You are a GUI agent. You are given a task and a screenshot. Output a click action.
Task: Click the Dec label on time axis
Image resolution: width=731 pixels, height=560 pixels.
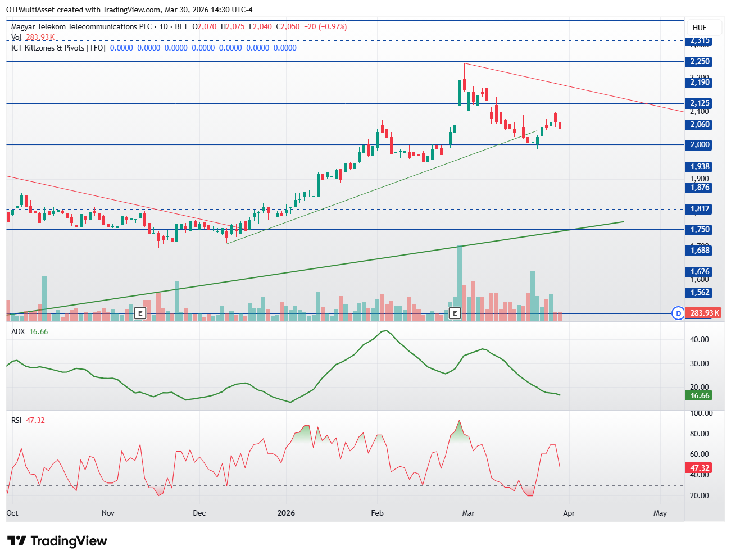coord(199,513)
